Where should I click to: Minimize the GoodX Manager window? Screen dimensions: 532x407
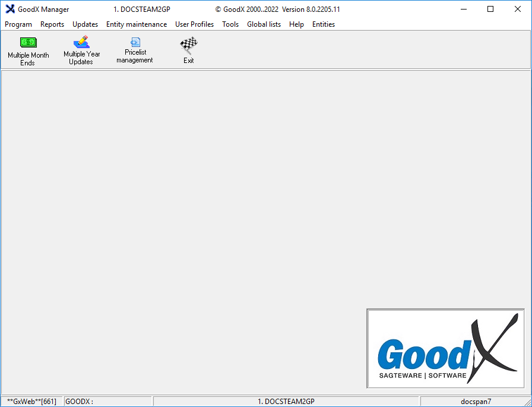pyautogui.click(x=464, y=9)
